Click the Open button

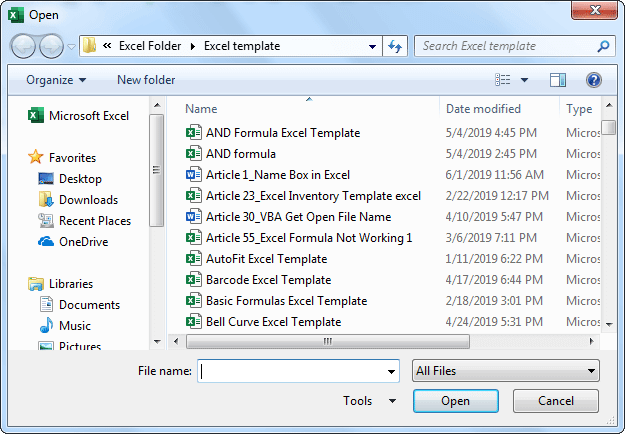[x=456, y=401]
